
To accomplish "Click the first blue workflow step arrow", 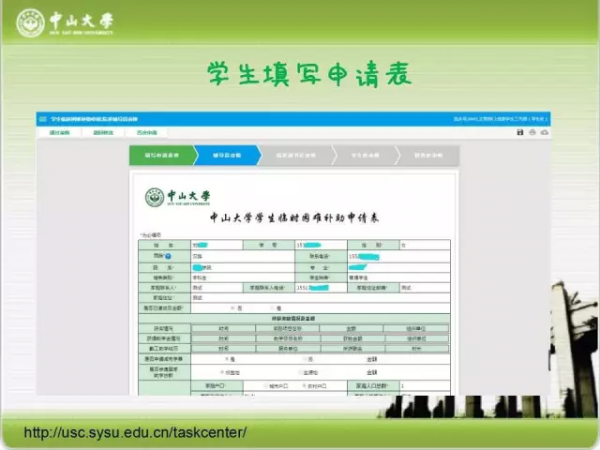I will coord(158,155).
